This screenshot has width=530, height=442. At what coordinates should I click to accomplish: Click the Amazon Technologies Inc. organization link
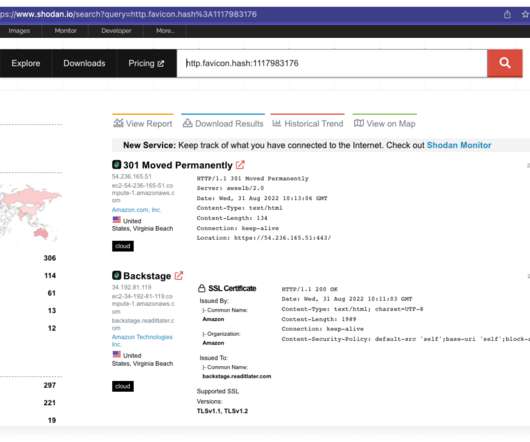[142, 340]
